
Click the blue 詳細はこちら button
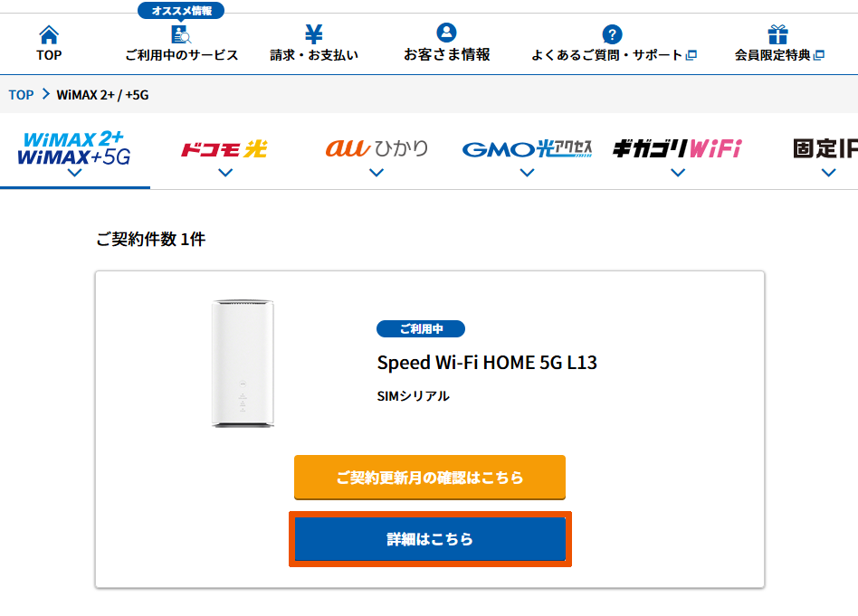[430, 540]
